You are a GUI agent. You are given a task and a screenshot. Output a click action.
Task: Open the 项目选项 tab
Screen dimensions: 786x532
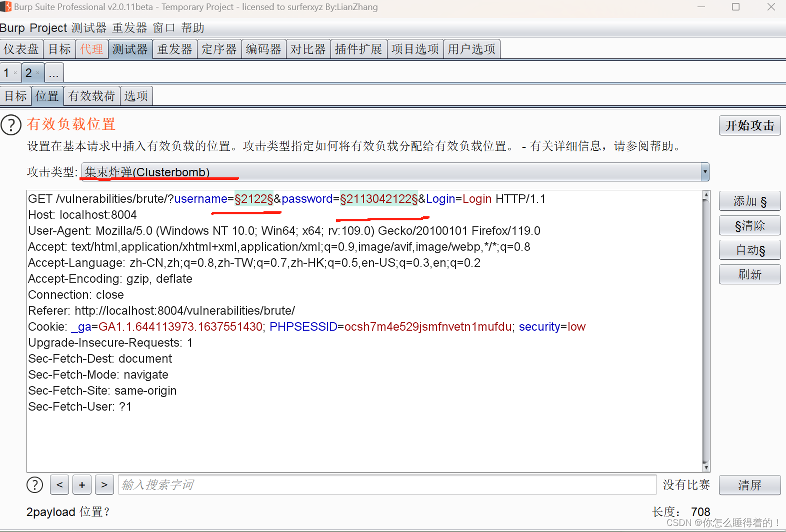(415, 49)
